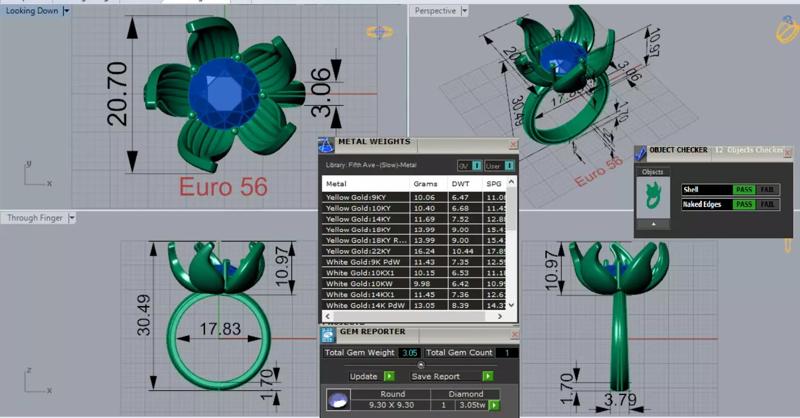Click the ring icon in Looking Down viewport
This screenshot has width=800, height=418.
380,32
